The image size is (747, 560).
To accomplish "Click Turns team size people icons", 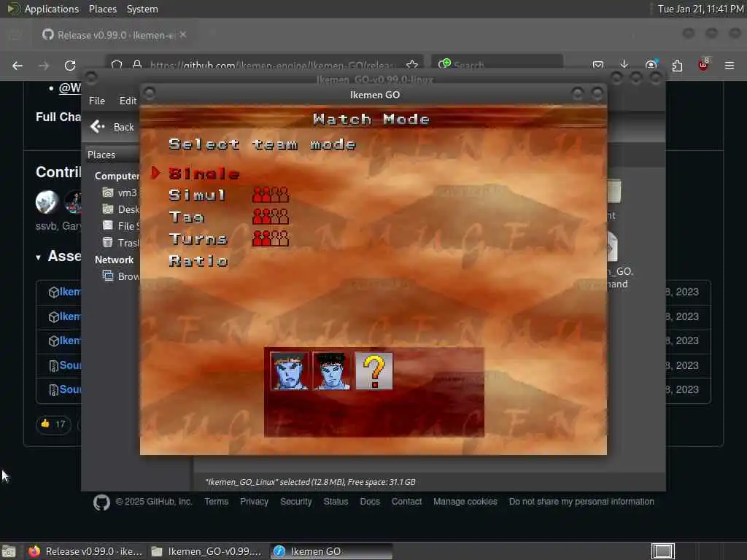I will point(271,238).
